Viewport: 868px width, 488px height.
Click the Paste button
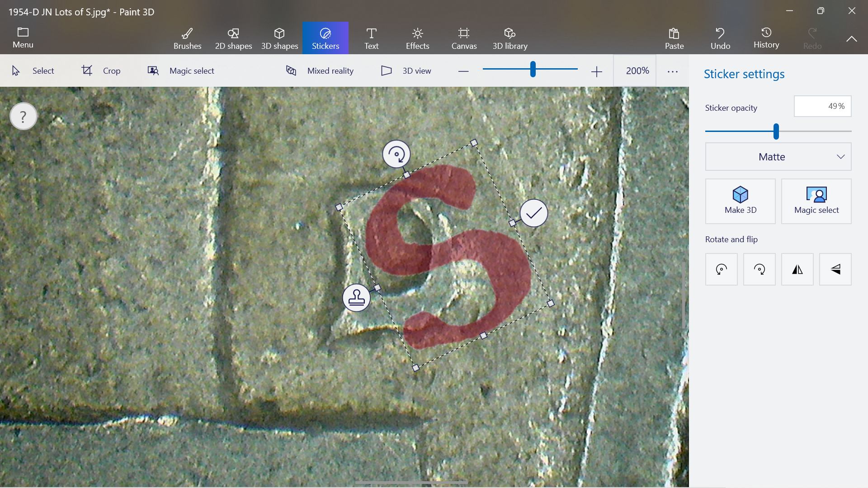click(674, 38)
